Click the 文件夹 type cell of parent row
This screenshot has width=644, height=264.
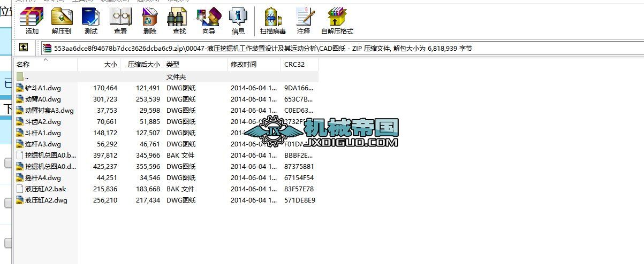tap(176, 77)
